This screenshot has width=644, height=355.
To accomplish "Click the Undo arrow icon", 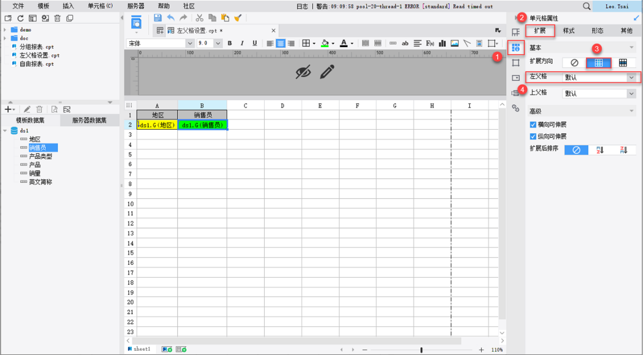I will tap(171, 18).
